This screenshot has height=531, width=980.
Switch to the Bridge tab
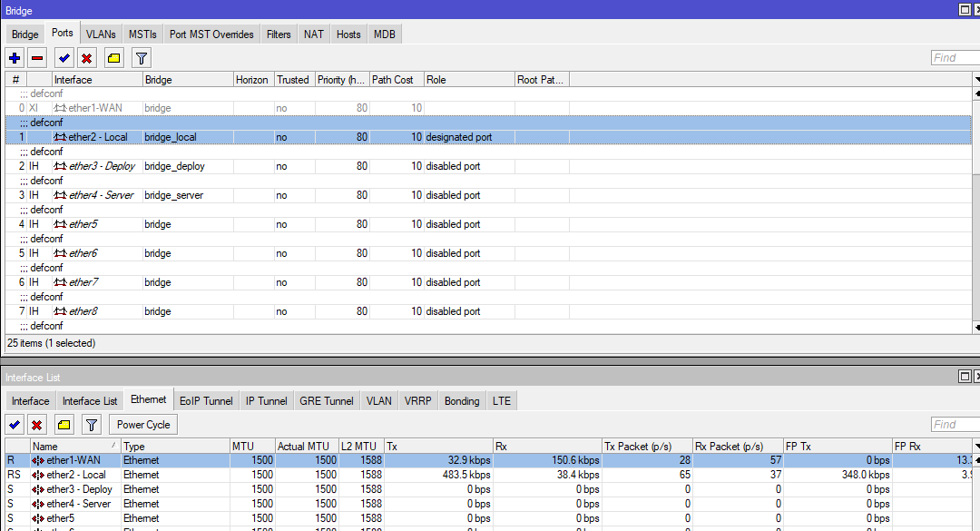pos(25,34)
